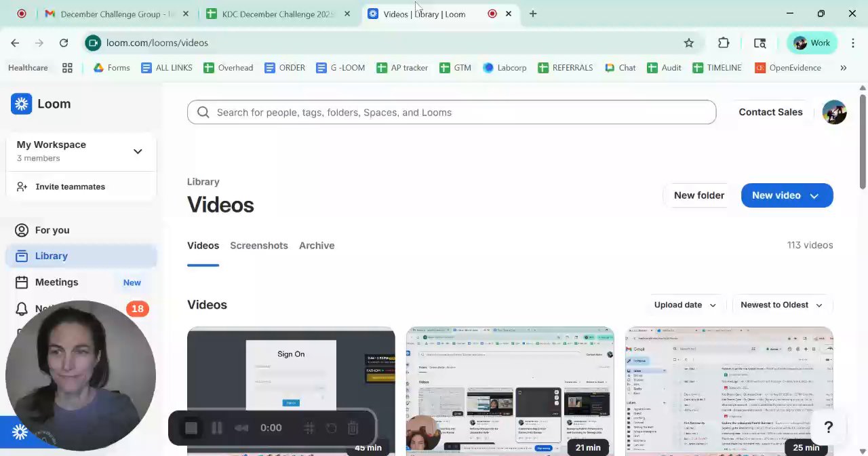The width and height of the screenshot is (868, 456).
Task: Open the Forms bookmark
Action: pos(111,68)
